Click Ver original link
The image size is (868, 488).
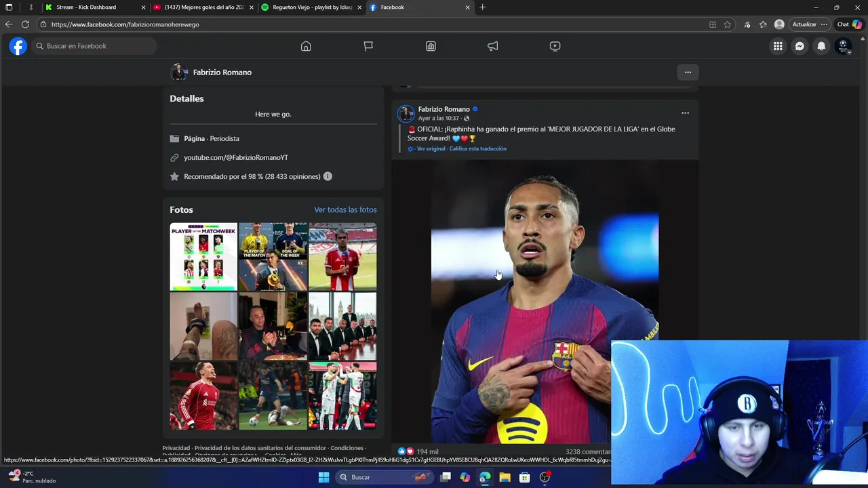(x=431, y=148)
